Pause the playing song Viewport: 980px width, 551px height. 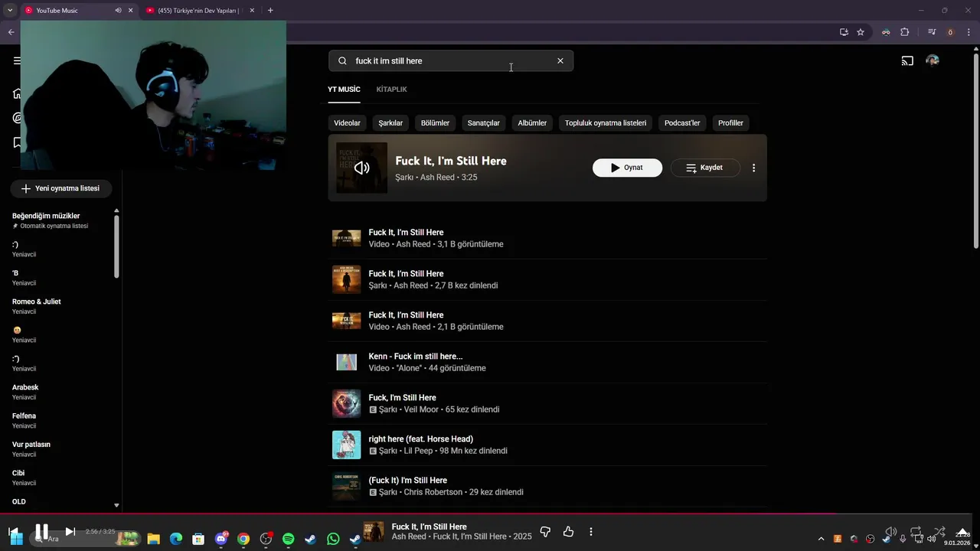[41, 531]
